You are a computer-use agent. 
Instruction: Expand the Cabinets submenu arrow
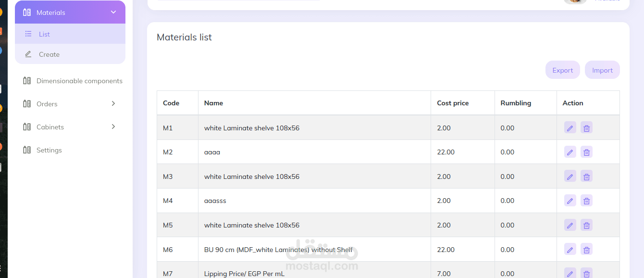113,126
